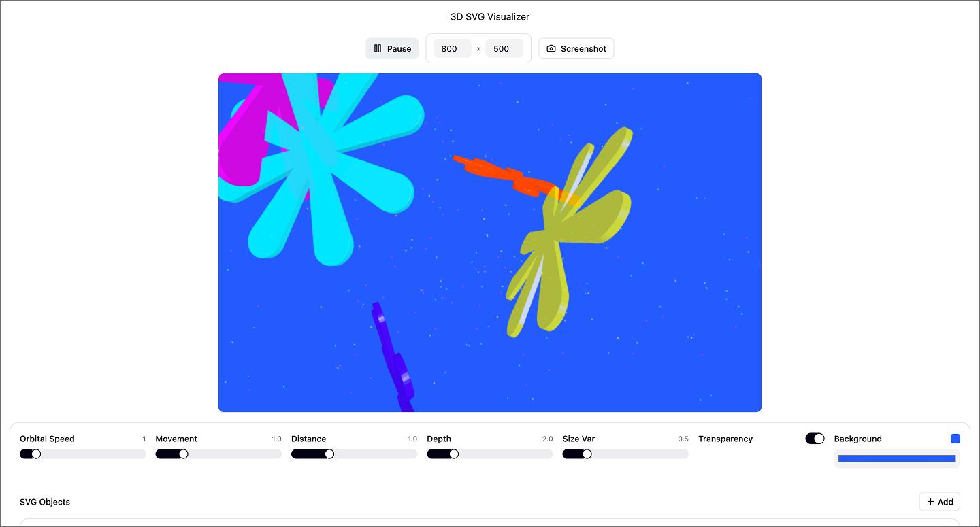Viewport: 980px width, 527px height.
Task: Click the camera icon on the Screenshot button
Action: [x=553, y=48]
